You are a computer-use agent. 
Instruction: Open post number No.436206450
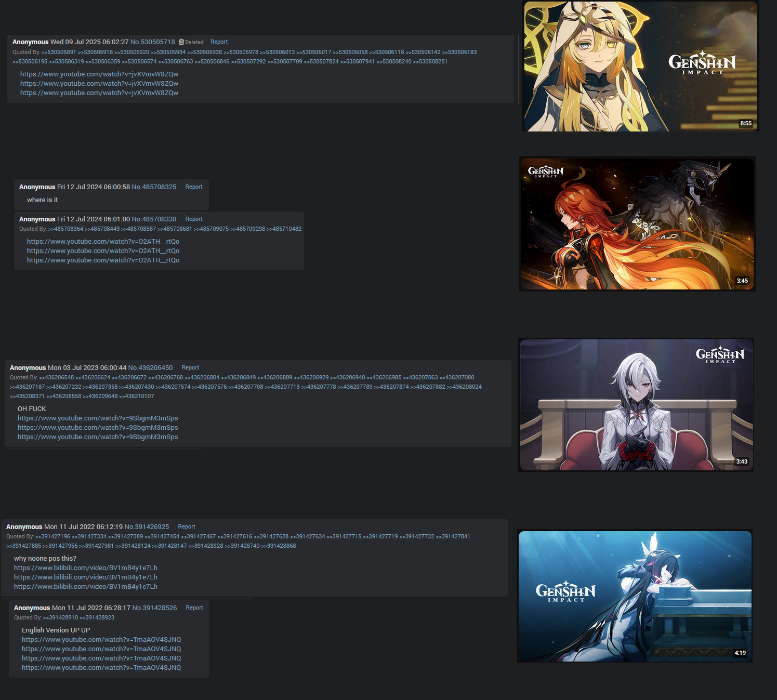point(150,368)
